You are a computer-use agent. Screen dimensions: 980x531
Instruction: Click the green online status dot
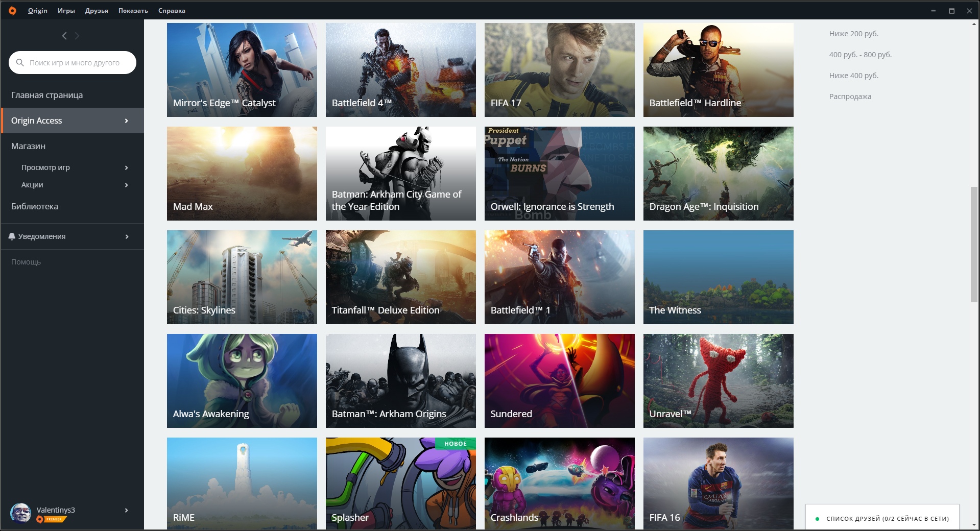[817, 519]
